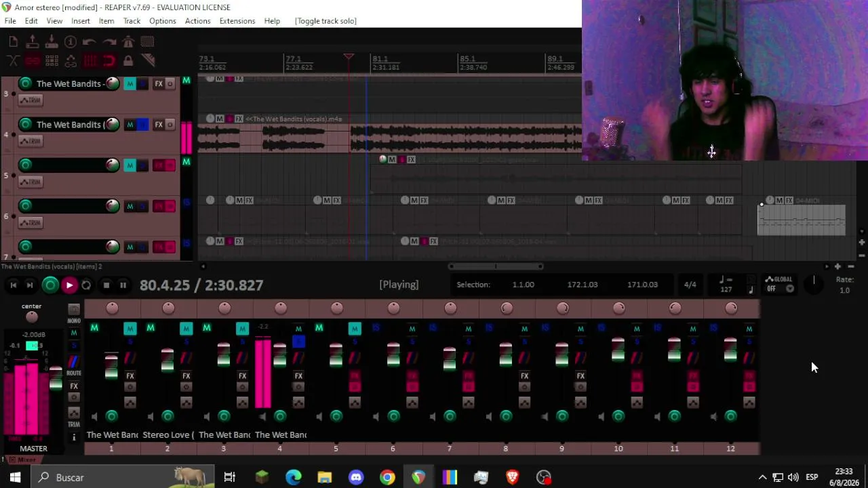Open envelope TRIM button on track 5

30,182
